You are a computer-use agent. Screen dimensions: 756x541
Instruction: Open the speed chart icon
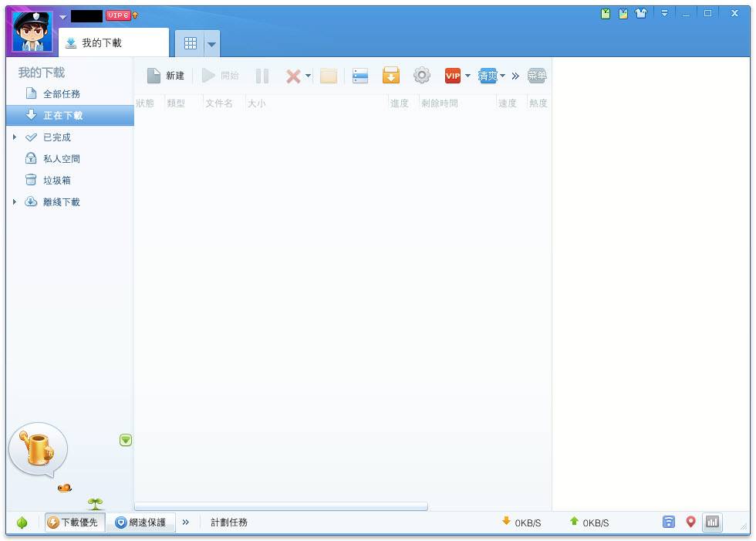coord(713,522)
